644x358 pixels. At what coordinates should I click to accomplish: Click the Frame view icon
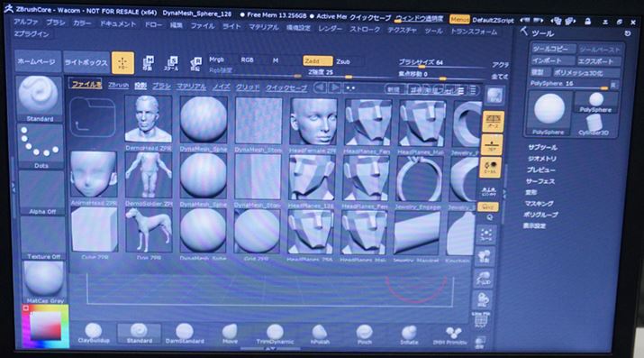[486, 234]
